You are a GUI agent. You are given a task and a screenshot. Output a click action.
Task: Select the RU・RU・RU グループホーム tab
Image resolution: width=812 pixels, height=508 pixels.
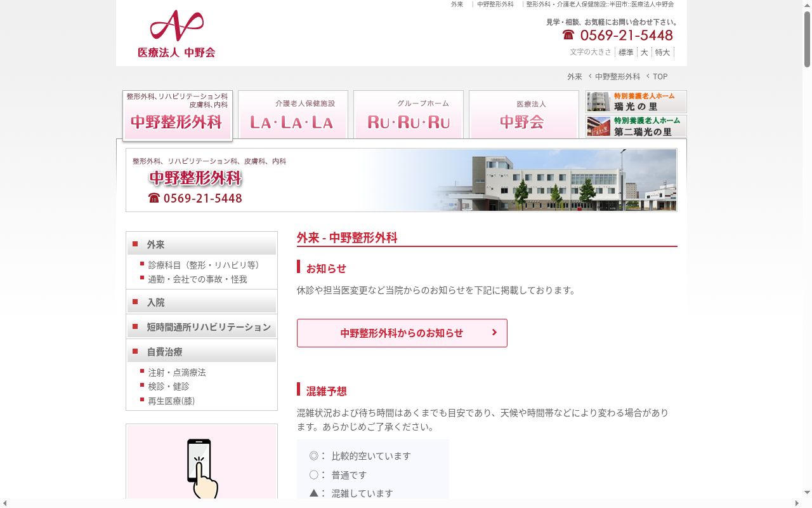(409, 114)
